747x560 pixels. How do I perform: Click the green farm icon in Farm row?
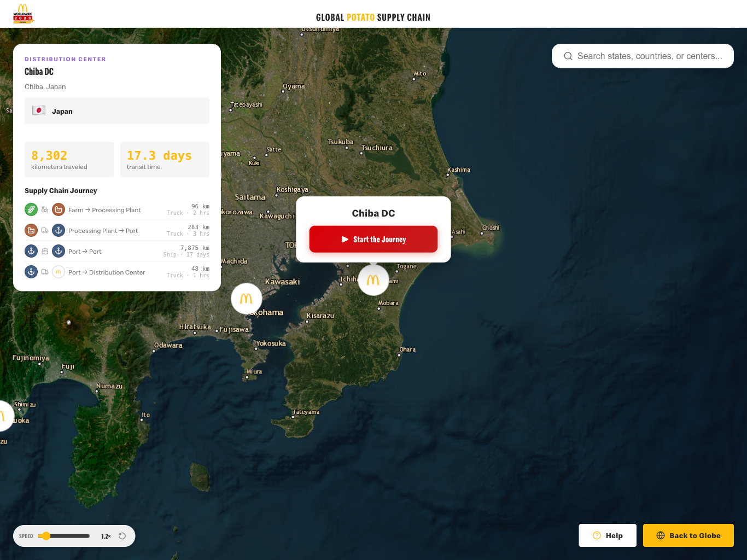pos(31,209)
